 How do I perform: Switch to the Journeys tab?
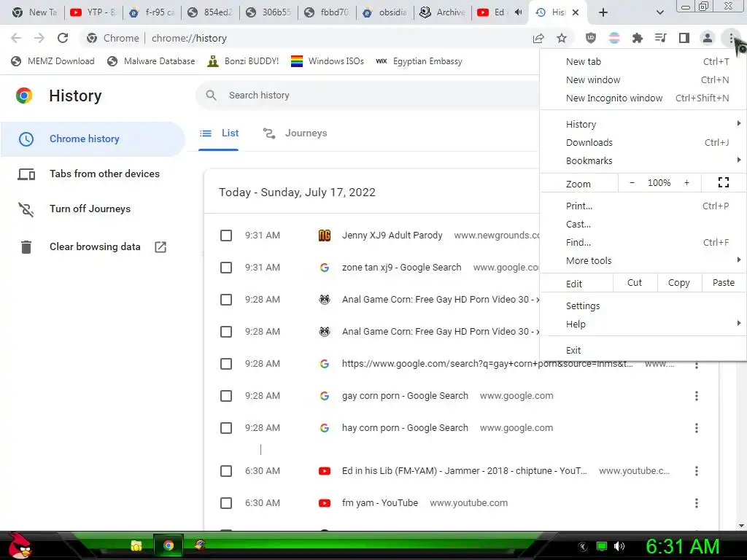(x=295, y=133)
